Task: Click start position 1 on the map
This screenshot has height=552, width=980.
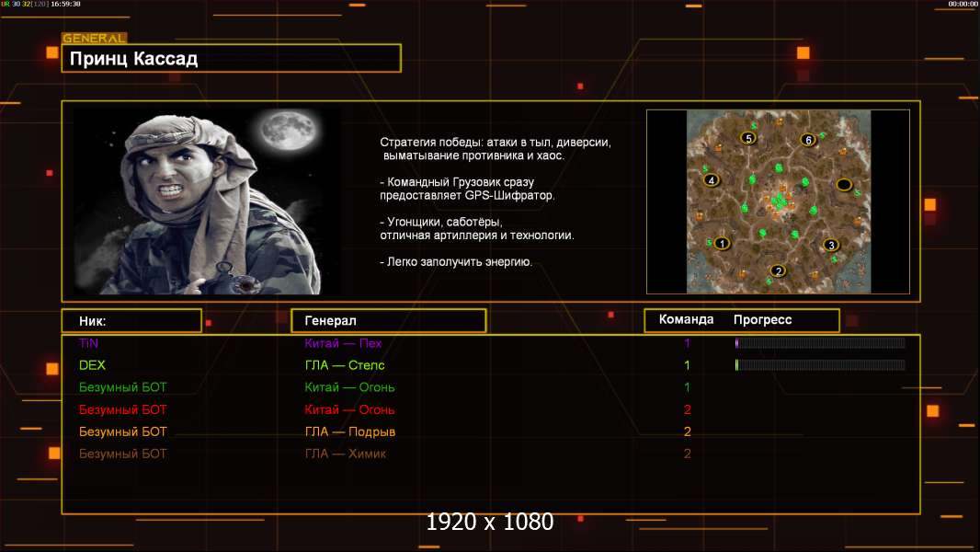Action: (722, 244)
